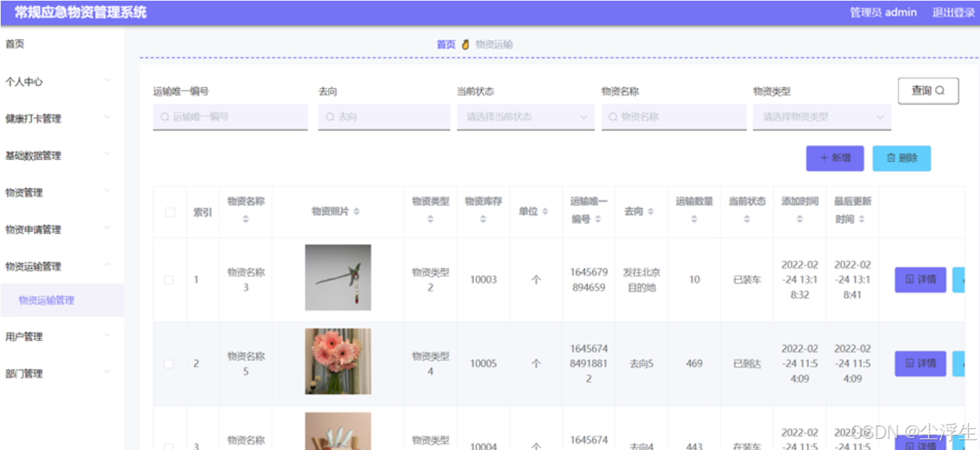Click 首页 breadcrumb link
Image resolution: width=980 pixels, height=450 pixels.
(x=446, y=44)
